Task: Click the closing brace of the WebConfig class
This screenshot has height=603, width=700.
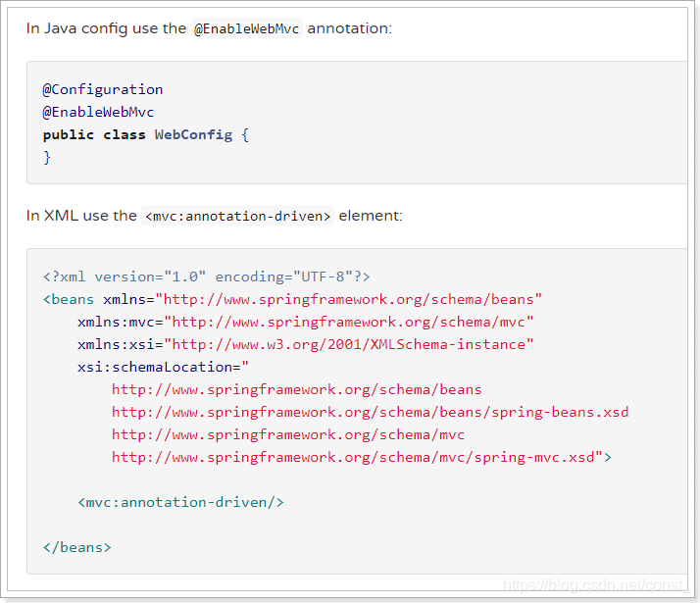Action: point(47,158)
